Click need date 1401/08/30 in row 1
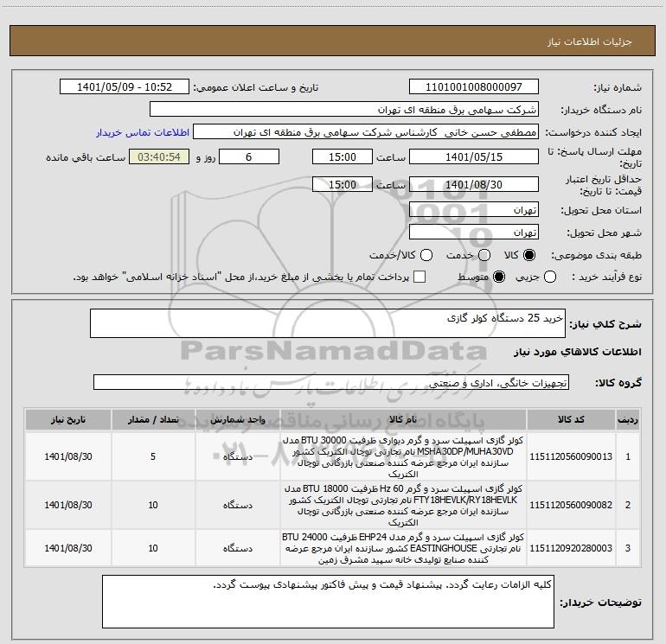Image resolution: width=666 pixels, height=644 pixels. pyautogui.click(x=68, y=456)
